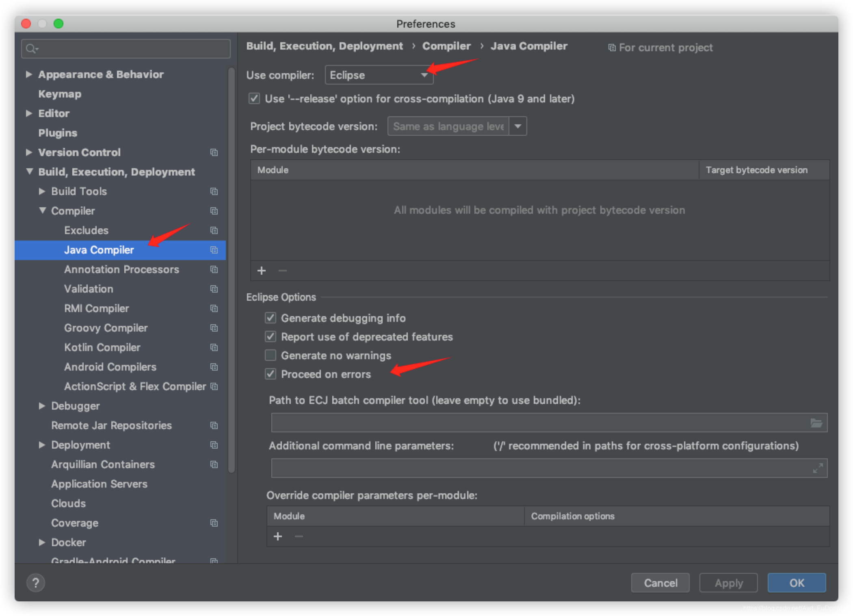This screenshot has height=616, width=853.
Task: Click the sidebar vertical scrollbar
Action: pos(232,268)
